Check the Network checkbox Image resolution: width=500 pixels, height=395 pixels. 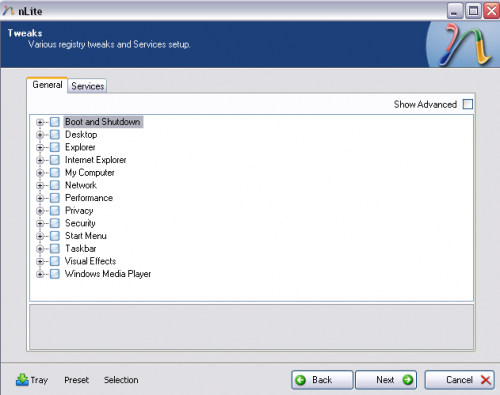click(x=55, y=185)
